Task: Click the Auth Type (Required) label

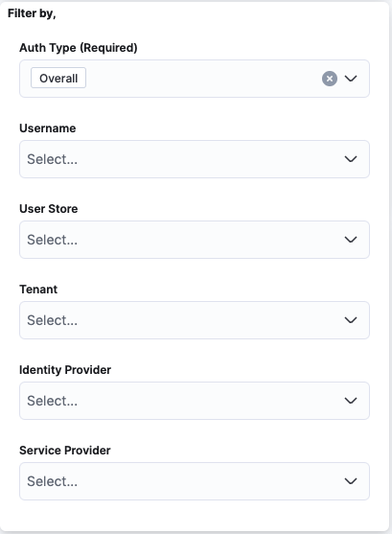Action: (79, 48)
